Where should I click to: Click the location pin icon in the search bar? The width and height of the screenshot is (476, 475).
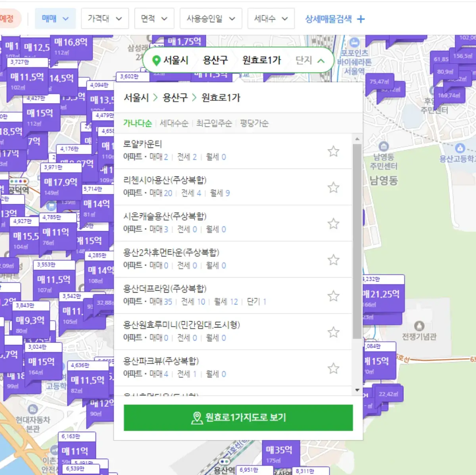(x=156, y=60)
